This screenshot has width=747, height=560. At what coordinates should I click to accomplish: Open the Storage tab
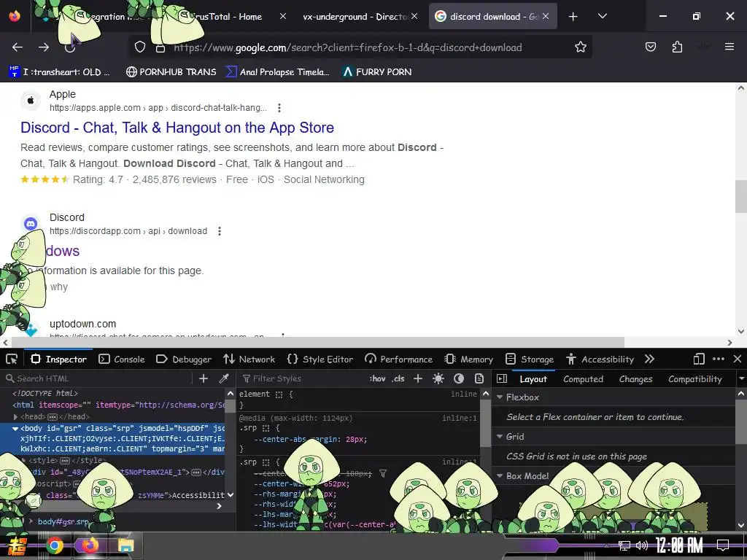(x=530, y=359)
